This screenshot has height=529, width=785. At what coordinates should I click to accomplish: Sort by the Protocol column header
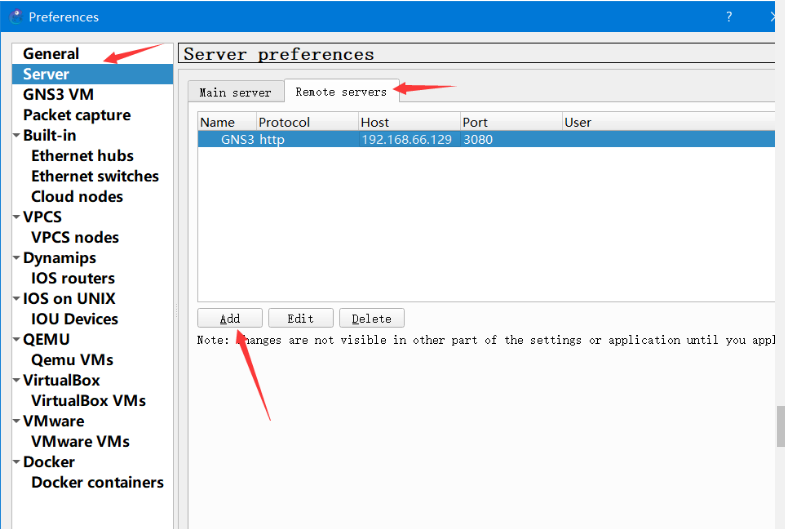point(307,122)
